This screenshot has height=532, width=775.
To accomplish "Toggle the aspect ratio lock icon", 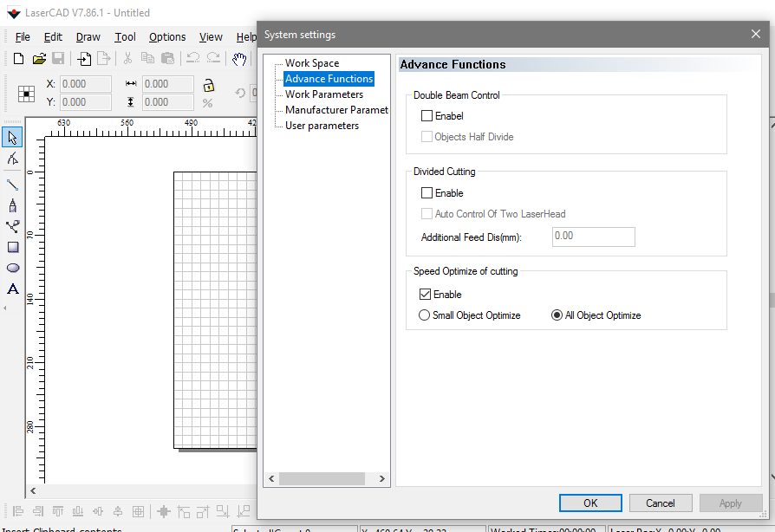I will click(208, 85).
